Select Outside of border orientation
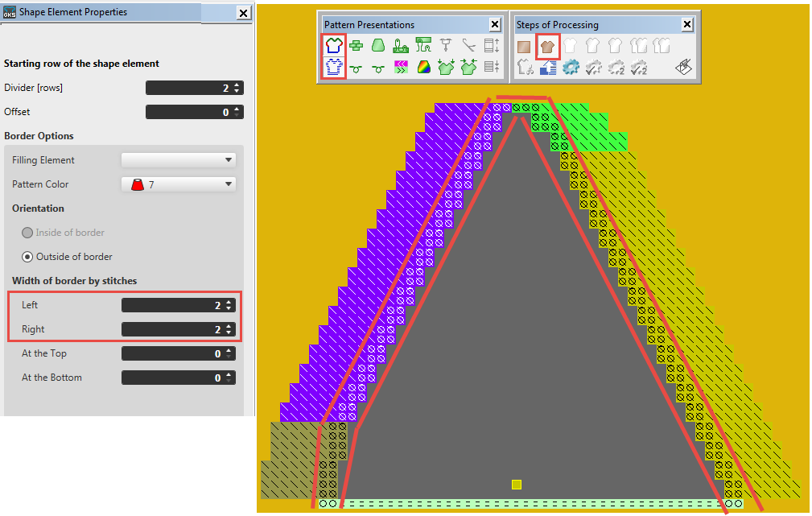The image size is (812, 516). tap(29, 257)
